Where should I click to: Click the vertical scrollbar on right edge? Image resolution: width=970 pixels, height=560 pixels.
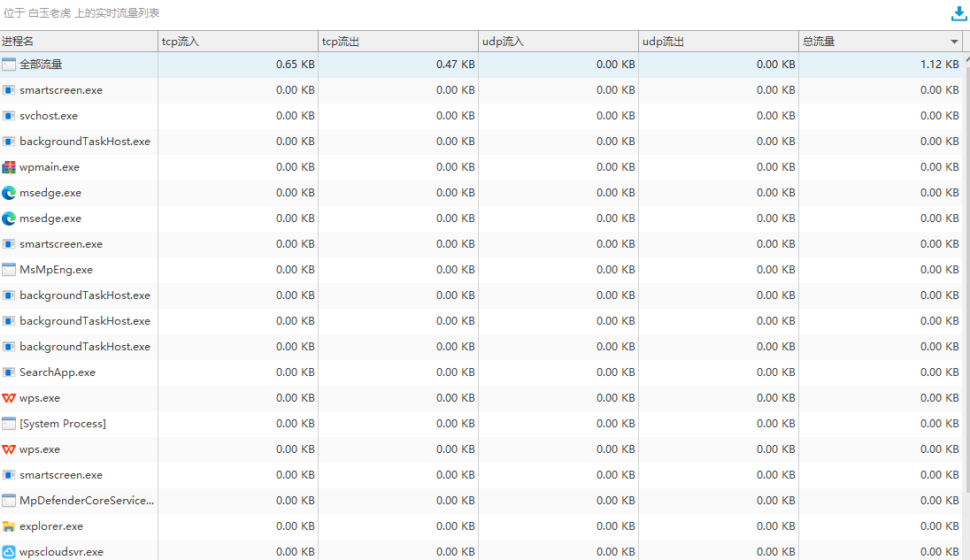[x=966, y=265]
